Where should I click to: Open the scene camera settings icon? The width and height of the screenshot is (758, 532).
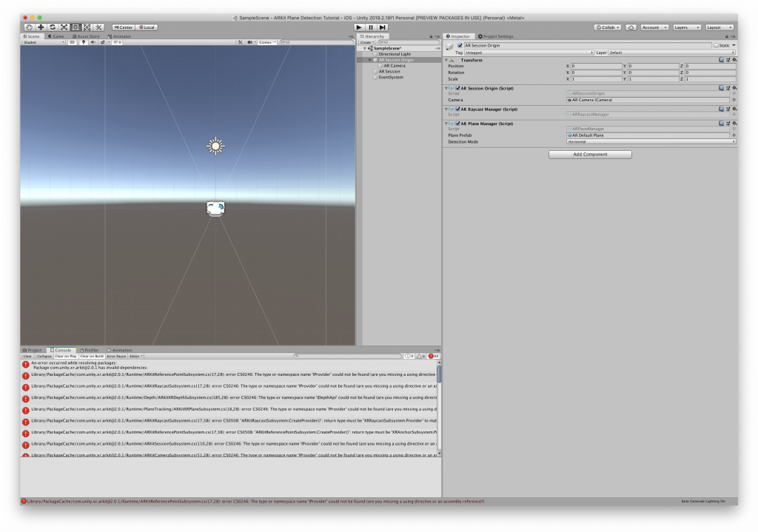(250, 42)
